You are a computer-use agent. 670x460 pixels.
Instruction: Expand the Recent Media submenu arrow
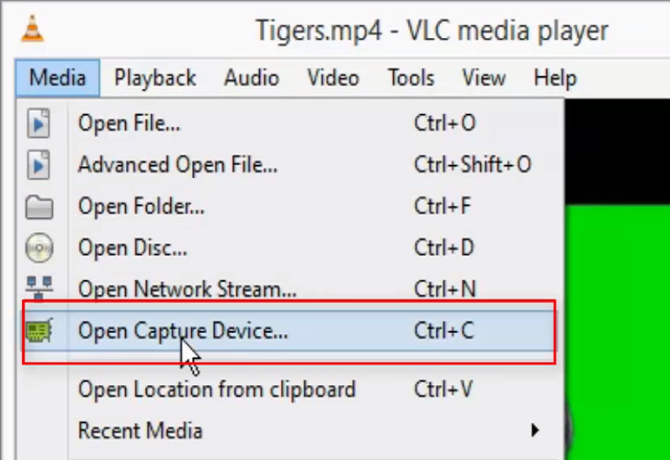536,431
